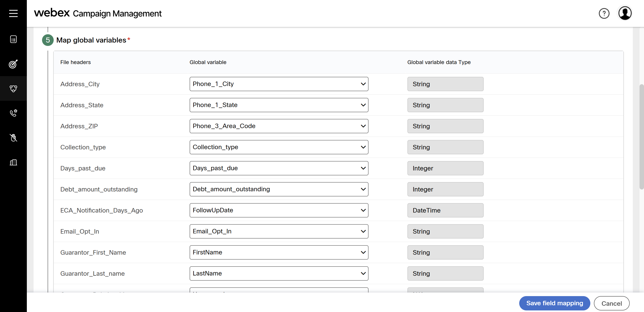Open the building organization sidebar icon
Viewport: 644px width, 312px height.
[13, 162]
